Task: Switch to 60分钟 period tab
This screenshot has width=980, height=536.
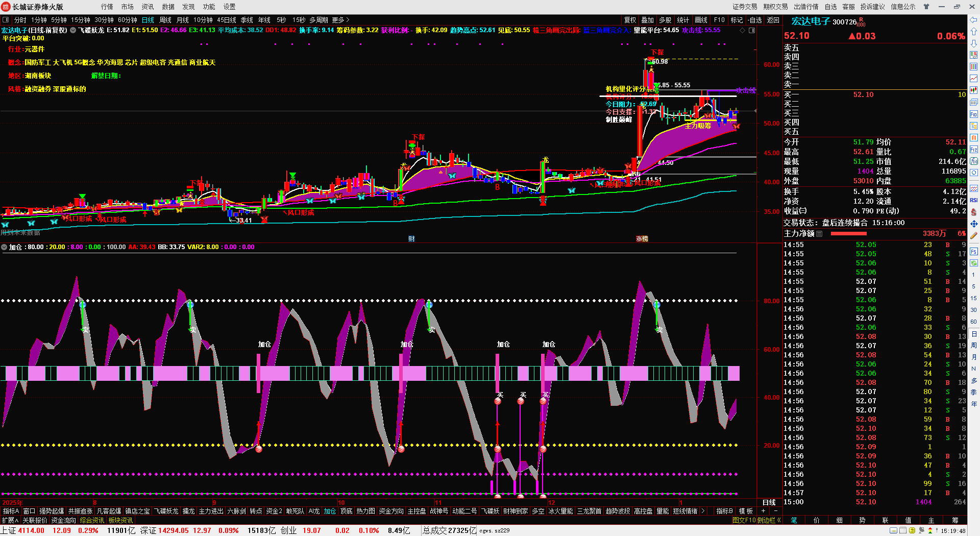Action: click(128, 20)
